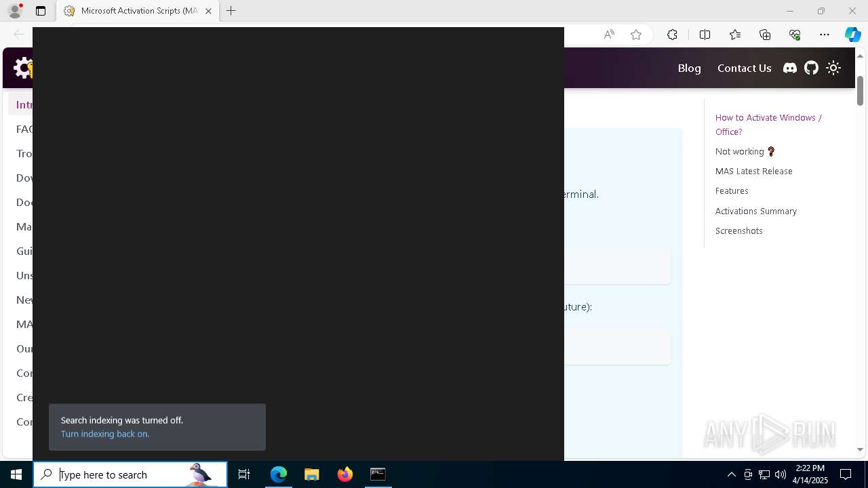Jump to How to Activate Windows / Office?
The image size is (868, 488).
tap(768, 125)
